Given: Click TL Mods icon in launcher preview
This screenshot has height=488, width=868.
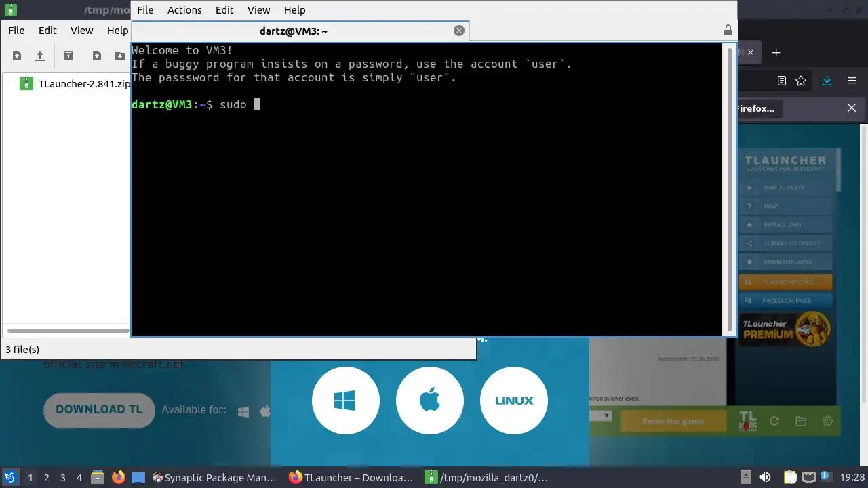Looking at the screenshot, I should click(x=747, y=421).
